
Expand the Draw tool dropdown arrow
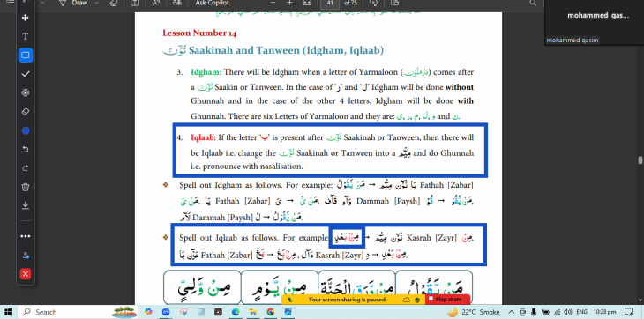click(x=96, y=3)
